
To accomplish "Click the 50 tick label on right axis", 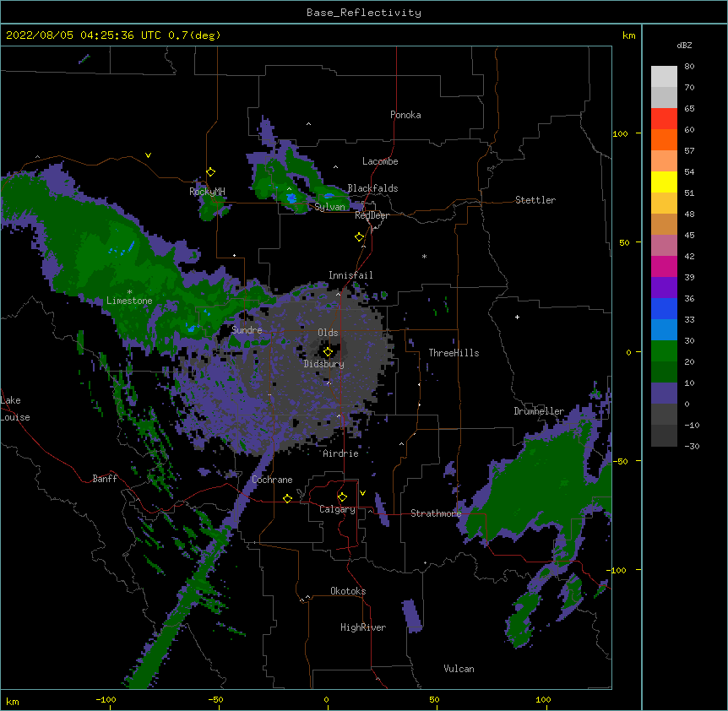I will (x=624, y=242).
